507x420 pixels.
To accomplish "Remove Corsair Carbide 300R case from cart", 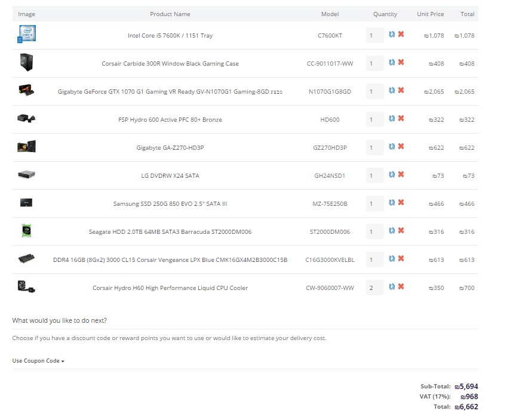I will (401, 62).
